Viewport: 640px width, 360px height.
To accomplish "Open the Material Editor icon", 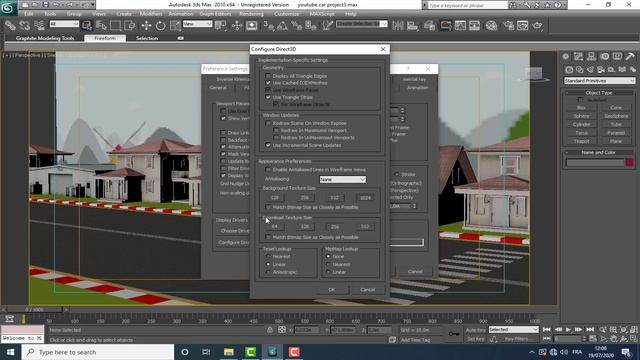I will [491, 26].
